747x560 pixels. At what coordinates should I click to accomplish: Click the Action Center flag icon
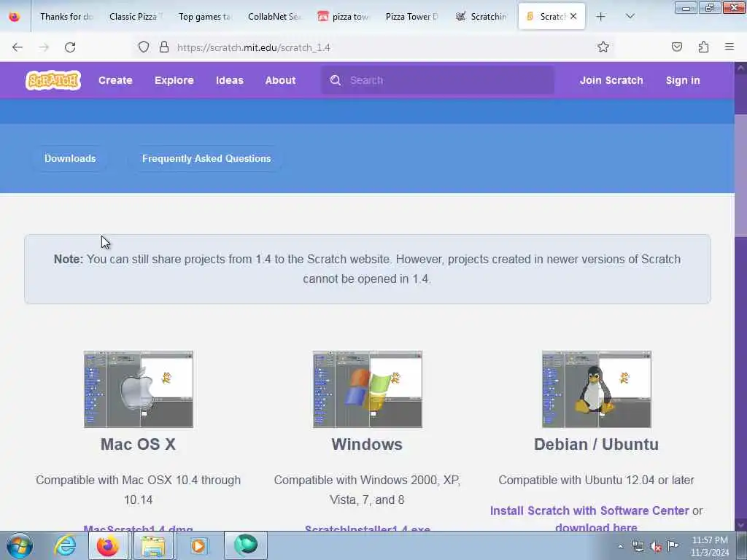coord(673,545)
